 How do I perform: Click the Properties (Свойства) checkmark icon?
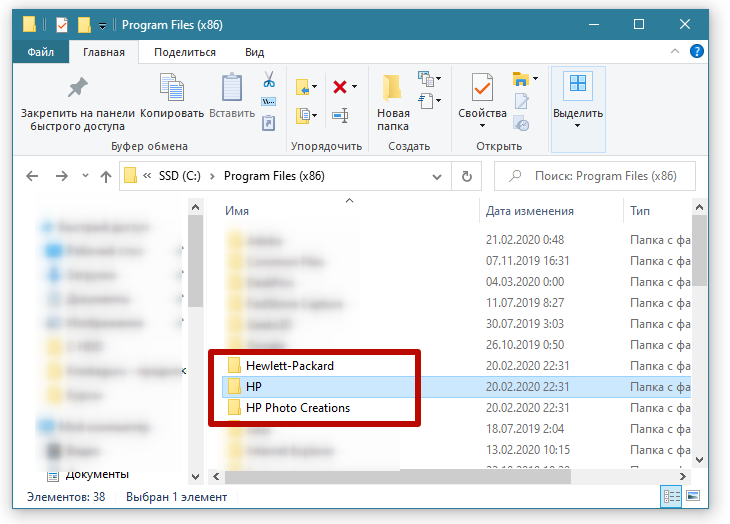pos(482,89)
